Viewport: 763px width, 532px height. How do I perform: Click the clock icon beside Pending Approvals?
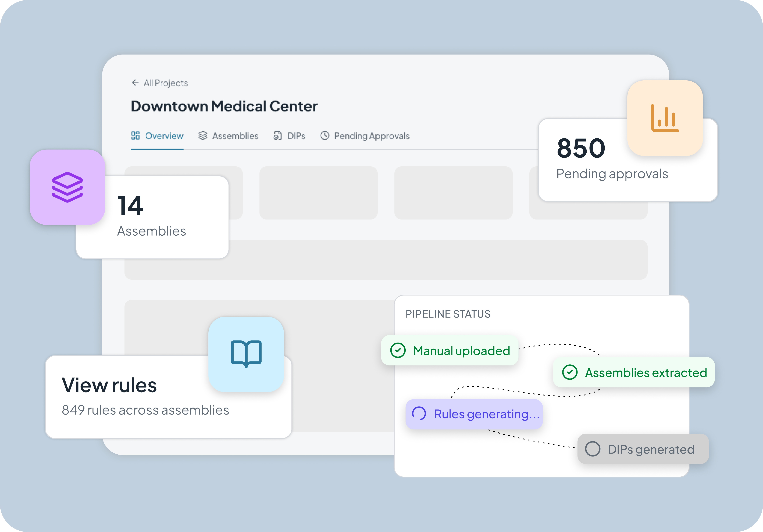pos(325,135)
